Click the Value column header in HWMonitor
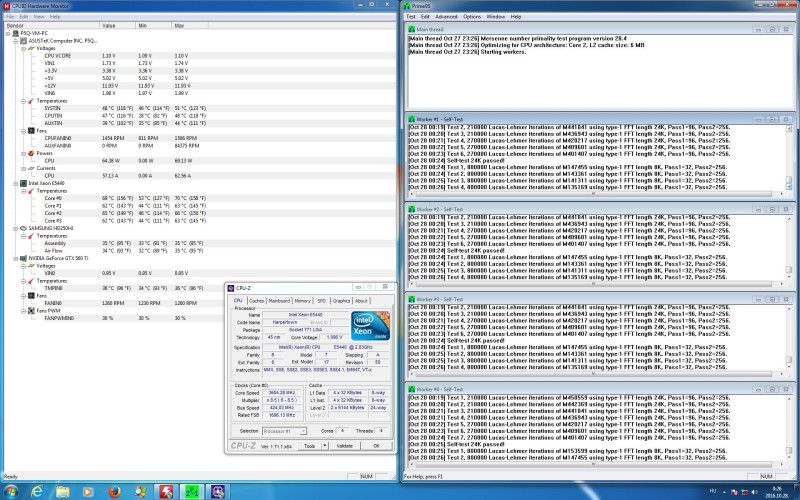 [117, 26]
